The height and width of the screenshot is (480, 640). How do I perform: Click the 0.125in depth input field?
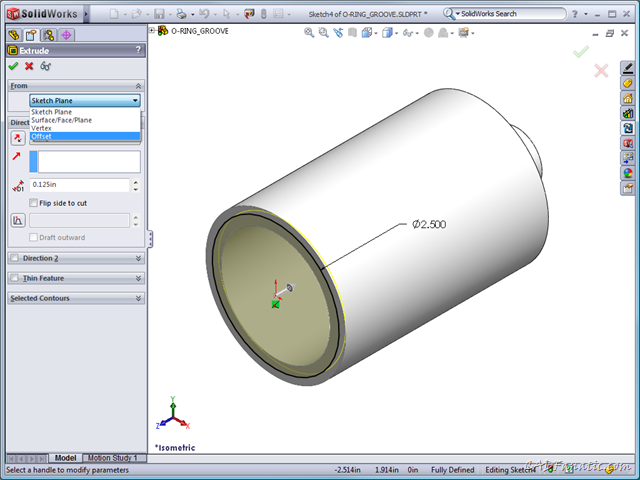click(x=80, y=185)
